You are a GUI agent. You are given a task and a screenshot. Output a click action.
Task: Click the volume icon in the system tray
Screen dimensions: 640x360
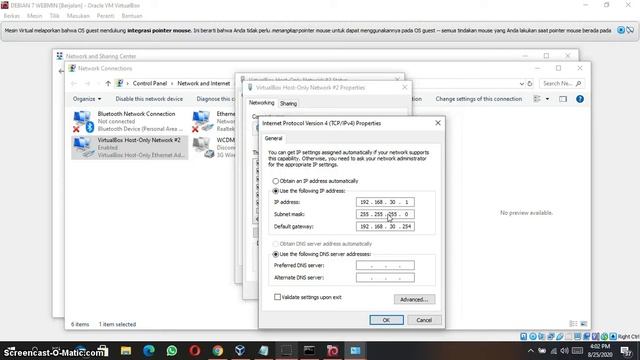pyautogui.click(x=564, y=351)
